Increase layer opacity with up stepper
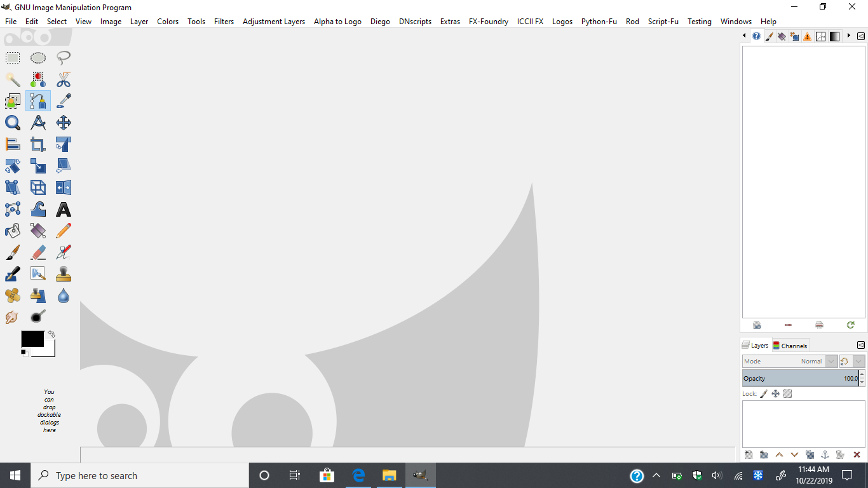 [x=862, y=374]
